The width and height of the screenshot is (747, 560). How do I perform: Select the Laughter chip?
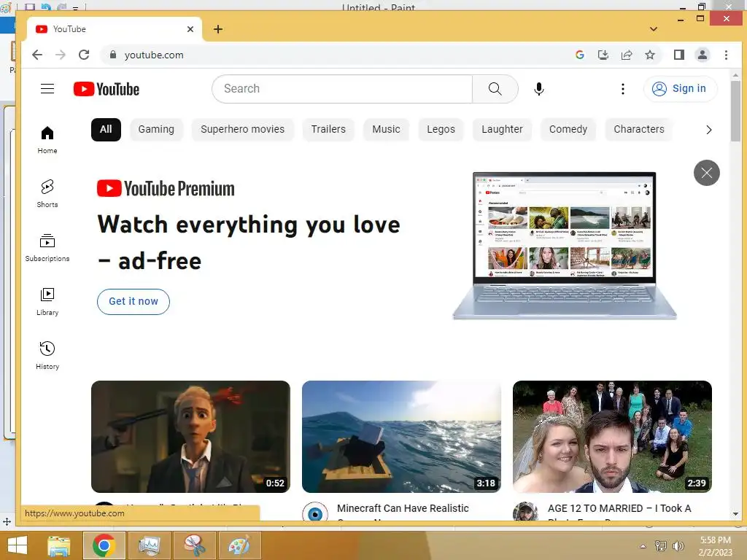click(502, 130)
